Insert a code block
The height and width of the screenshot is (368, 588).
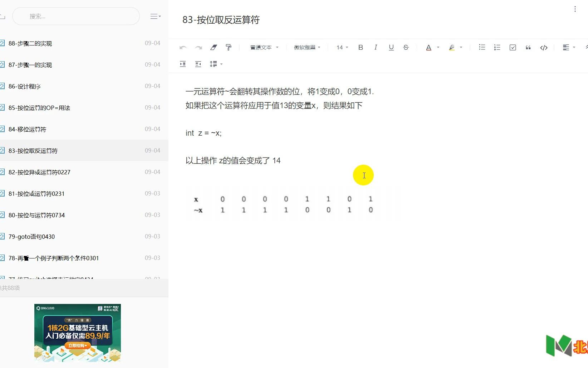(543, 47)
